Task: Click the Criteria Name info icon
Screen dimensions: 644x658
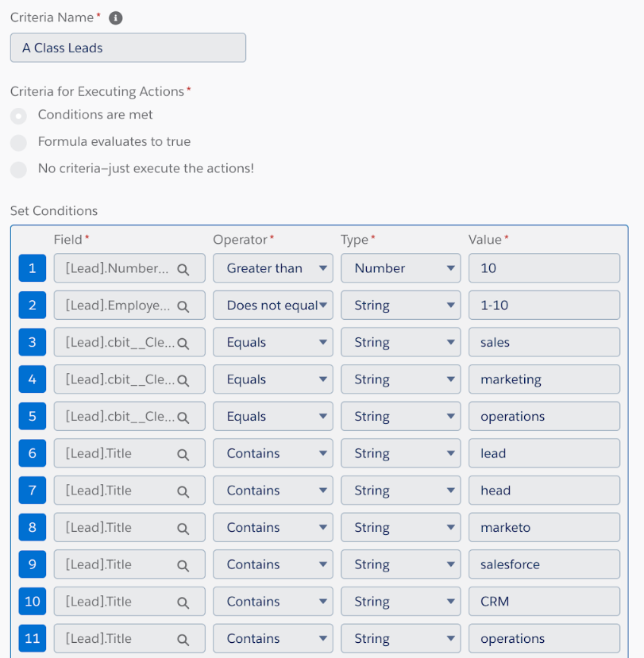Action: click(x=115, y=18)
